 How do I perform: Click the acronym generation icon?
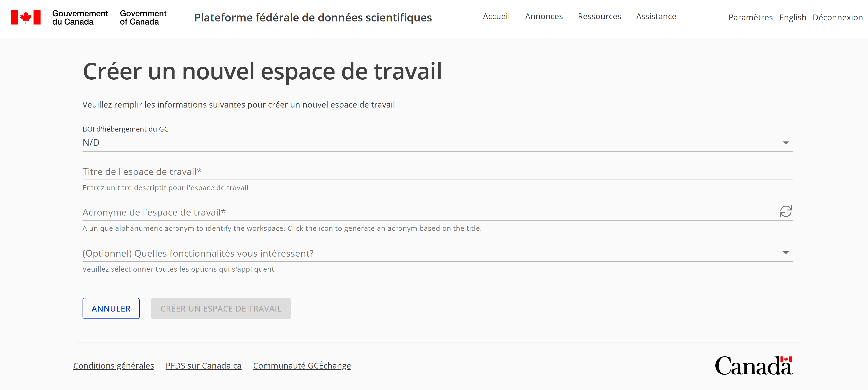tap(786, 212)
